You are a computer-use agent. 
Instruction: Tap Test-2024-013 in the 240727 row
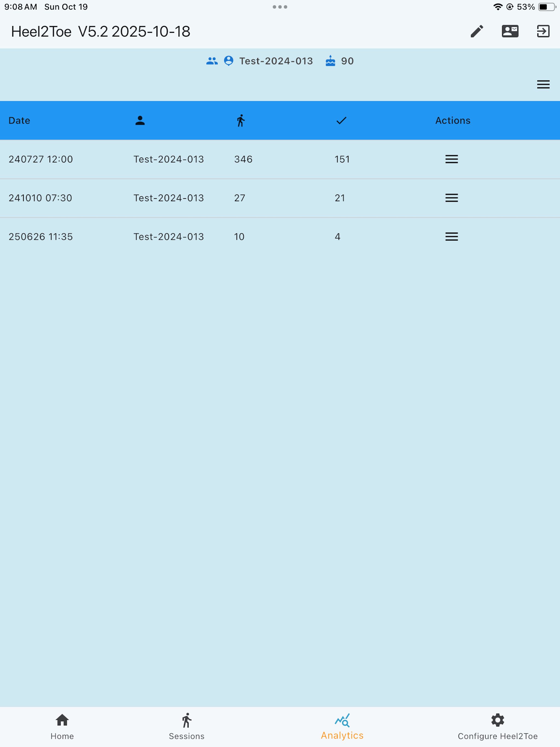coord(168,159)
